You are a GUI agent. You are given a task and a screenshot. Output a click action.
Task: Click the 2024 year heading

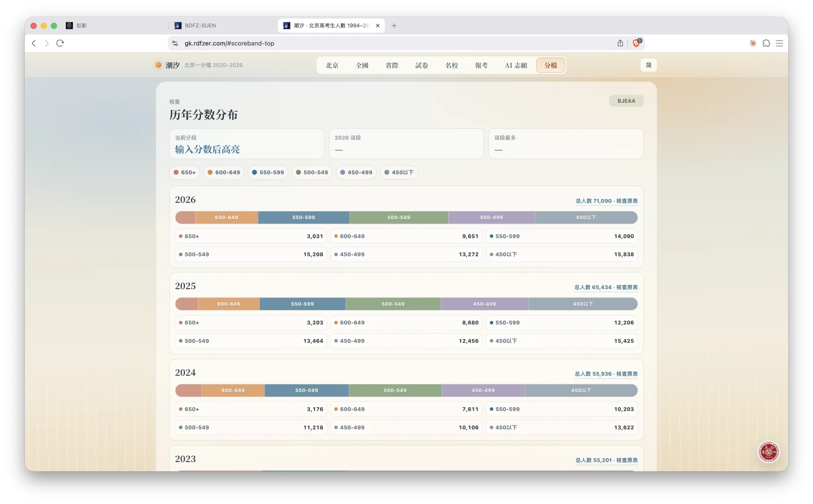[185, 373]
